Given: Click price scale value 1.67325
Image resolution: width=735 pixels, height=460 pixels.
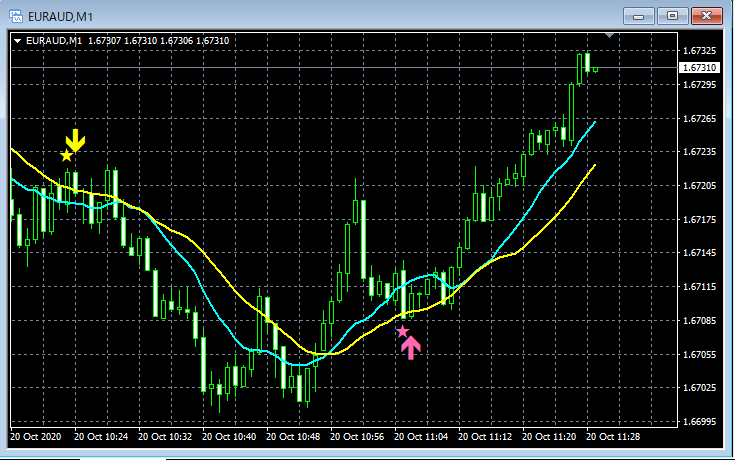Looking at the screenshot, I should [x=699, y=51].
